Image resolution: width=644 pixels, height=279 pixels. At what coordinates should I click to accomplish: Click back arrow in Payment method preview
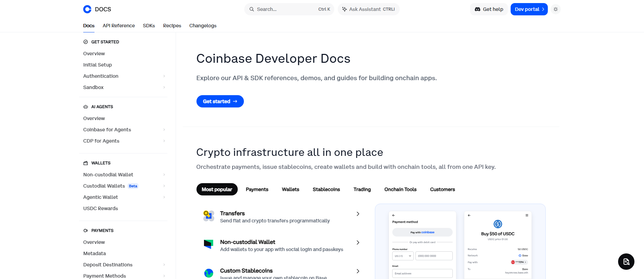(x=394, y=215)
